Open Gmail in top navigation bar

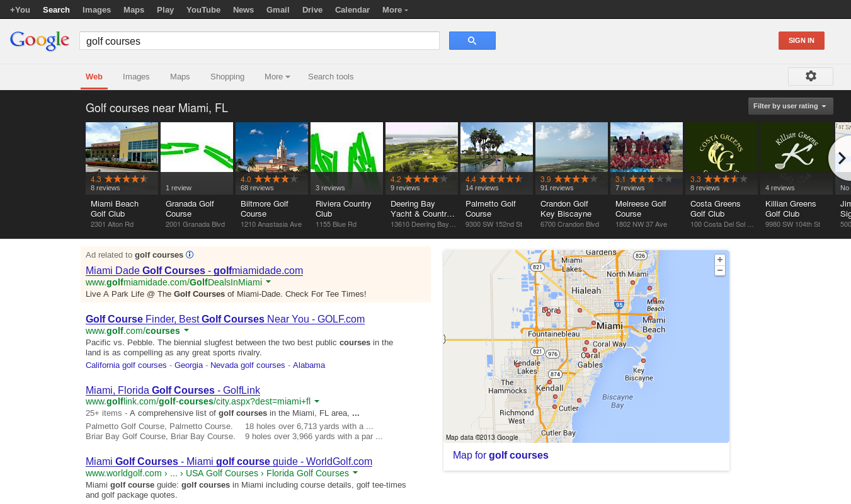pos(278,9)
